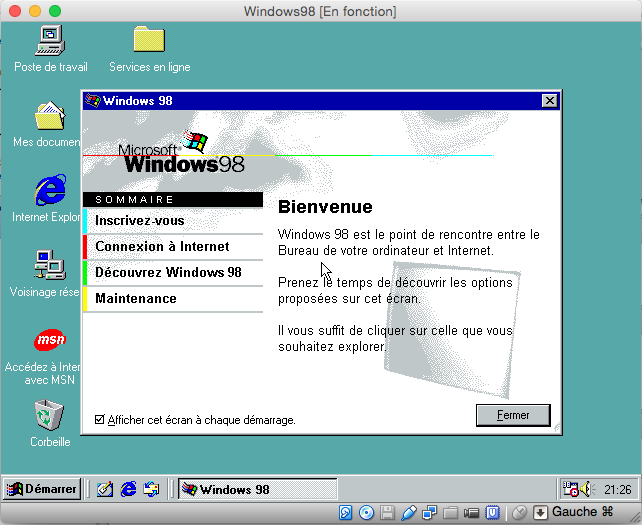The width and height of the screenshot is (642, 525).
Task: Select Inscrivez-vous in the Sommaire
Action: (x=173, y=221)
